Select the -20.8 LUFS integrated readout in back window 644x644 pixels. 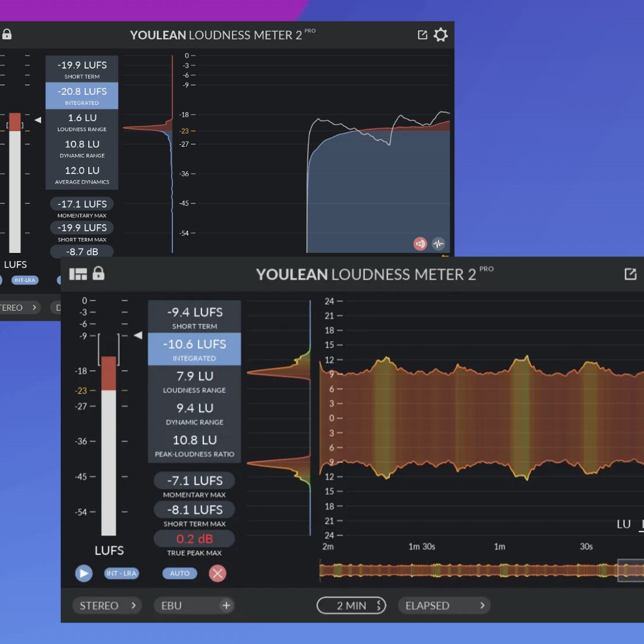tap(82, 95)
